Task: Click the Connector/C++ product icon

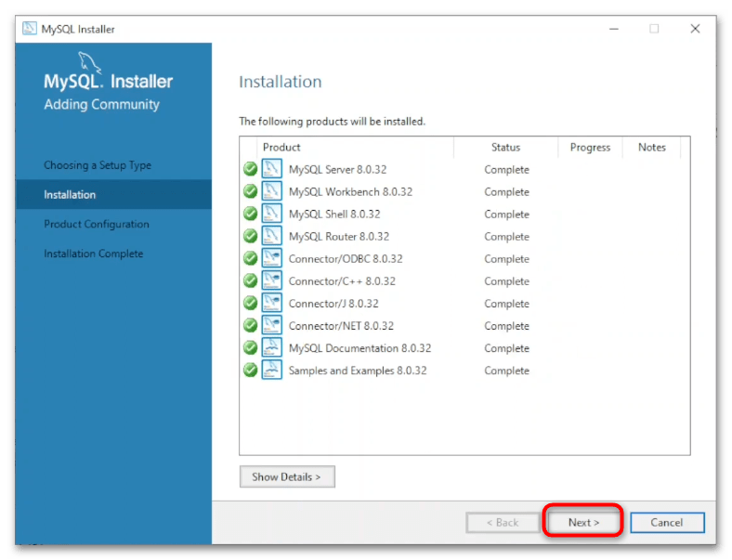Action: point(271,280)
